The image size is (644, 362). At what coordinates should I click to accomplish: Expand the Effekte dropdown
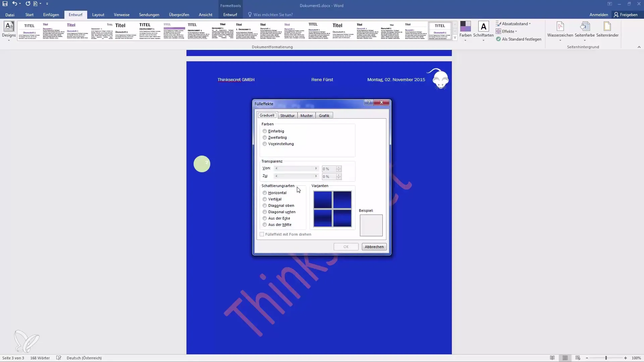[x=516, y=32]
